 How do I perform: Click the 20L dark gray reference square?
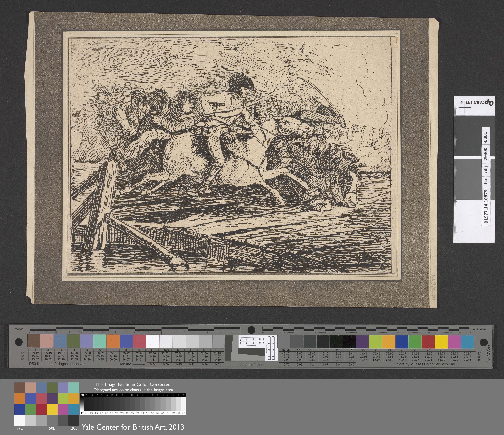point(74,420)
